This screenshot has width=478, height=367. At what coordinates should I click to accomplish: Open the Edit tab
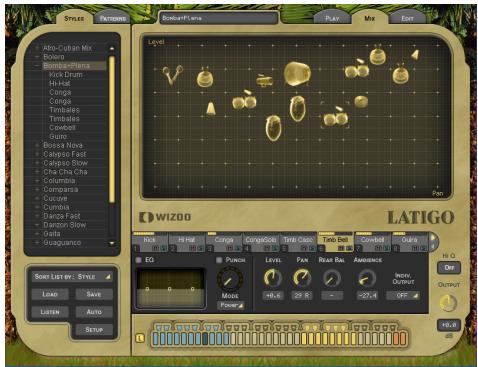[x=407, y=19]
